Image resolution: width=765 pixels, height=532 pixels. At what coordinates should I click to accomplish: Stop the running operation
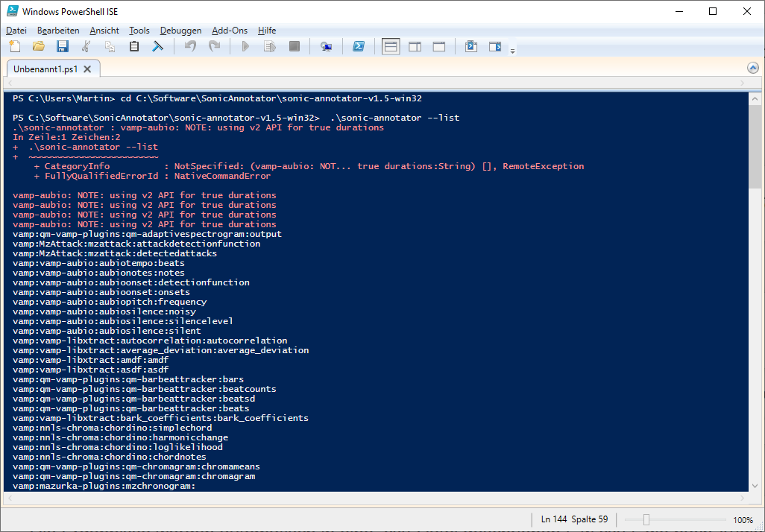[x=293, y=45]
